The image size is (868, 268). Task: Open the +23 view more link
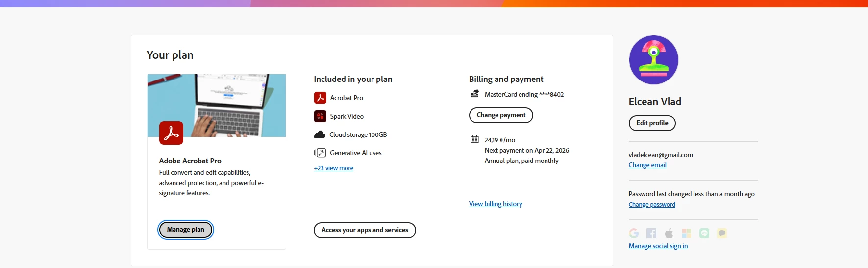click(334, 168)
